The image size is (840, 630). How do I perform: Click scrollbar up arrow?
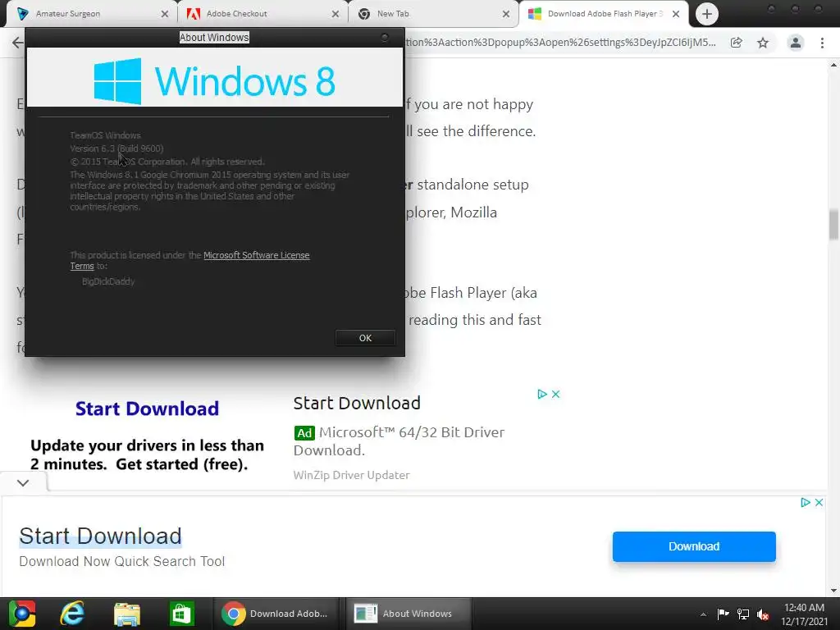click(x=833, y=66)
